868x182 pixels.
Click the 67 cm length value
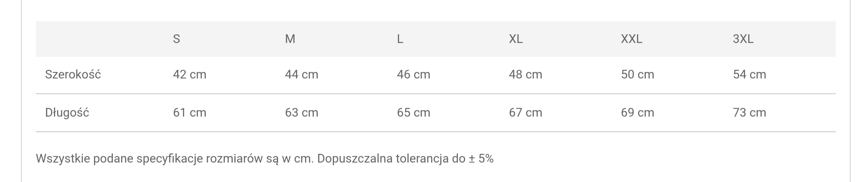[x=526, y=113]
